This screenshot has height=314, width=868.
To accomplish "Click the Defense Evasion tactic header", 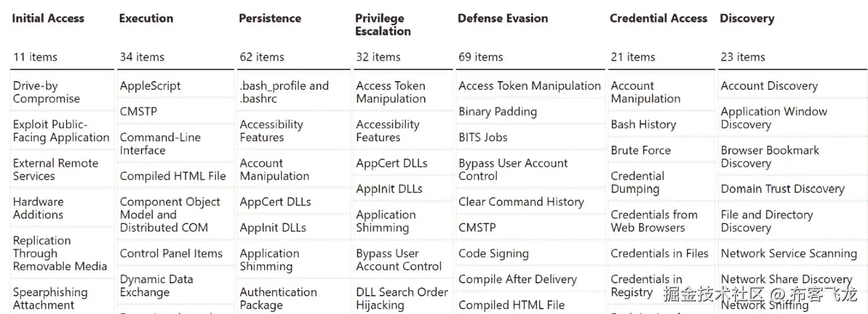I will tap(502, 18).
